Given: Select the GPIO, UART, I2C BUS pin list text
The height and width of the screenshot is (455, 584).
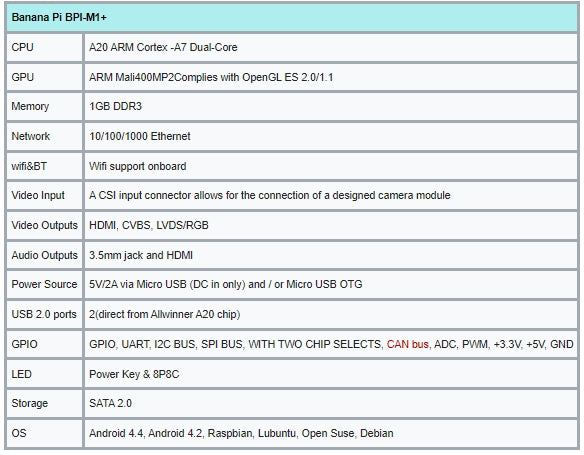Looking at the screenshot, I should point(331,344).
